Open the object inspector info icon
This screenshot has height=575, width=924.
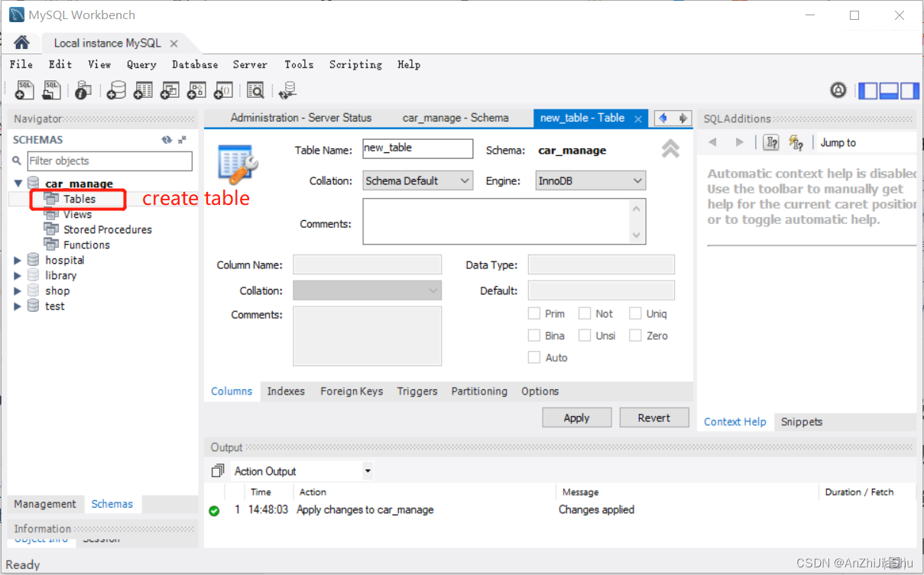tap(83, 90)
